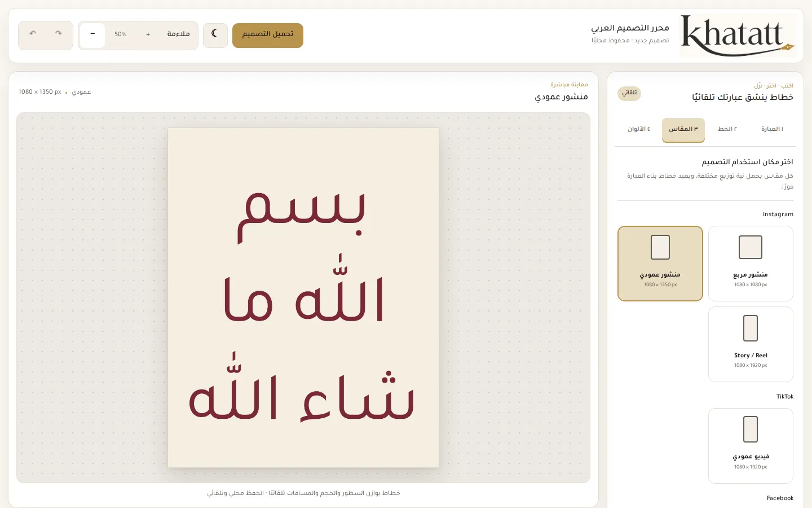Choose the منشور مربع size card
The height and width of the screenshot is (508, 812).
(751, 264)
